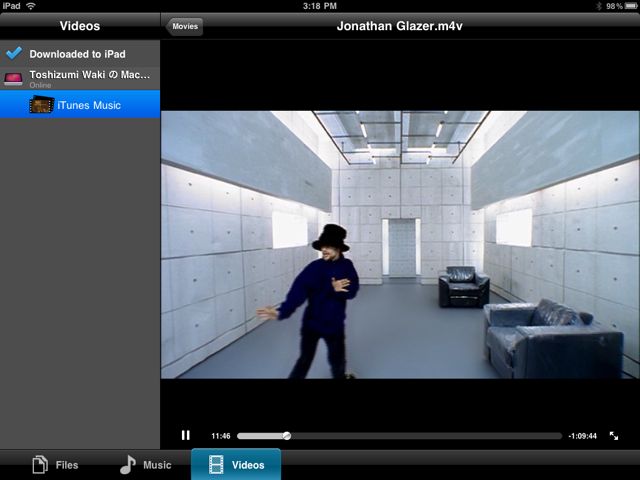Open the iTunes Music folder
The width and height of the screenshot is (640, 480).
[80, 104]
